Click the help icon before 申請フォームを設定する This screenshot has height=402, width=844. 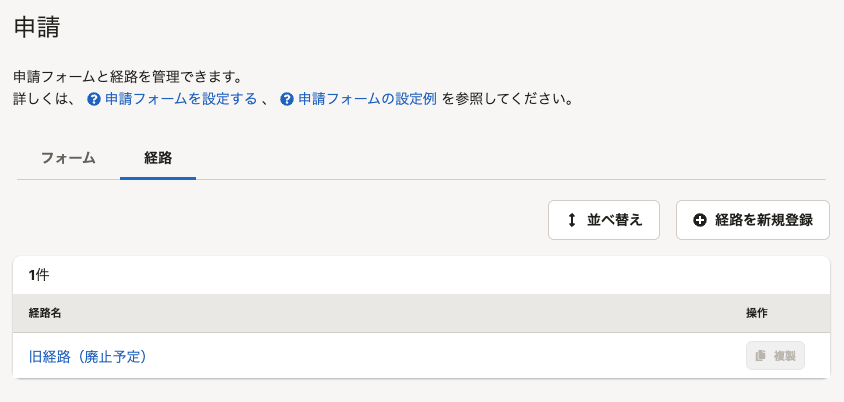click(x=94, y=100)
